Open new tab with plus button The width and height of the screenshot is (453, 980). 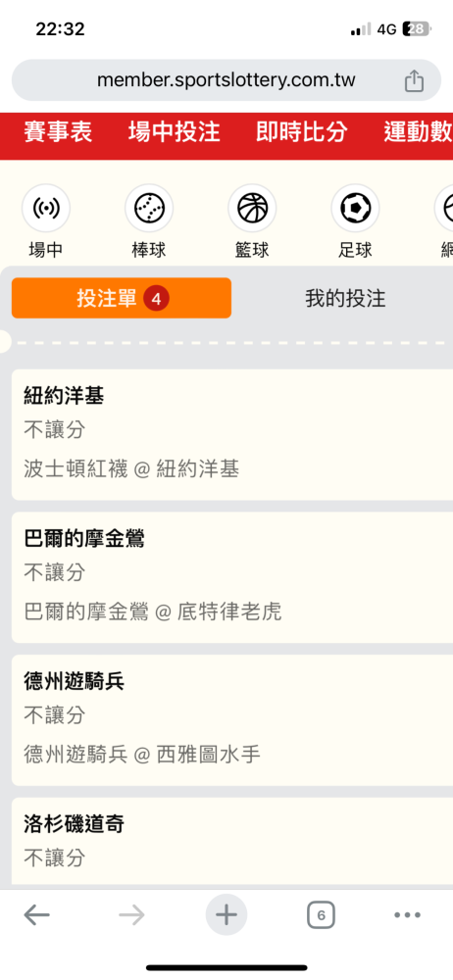coord(226,915)
